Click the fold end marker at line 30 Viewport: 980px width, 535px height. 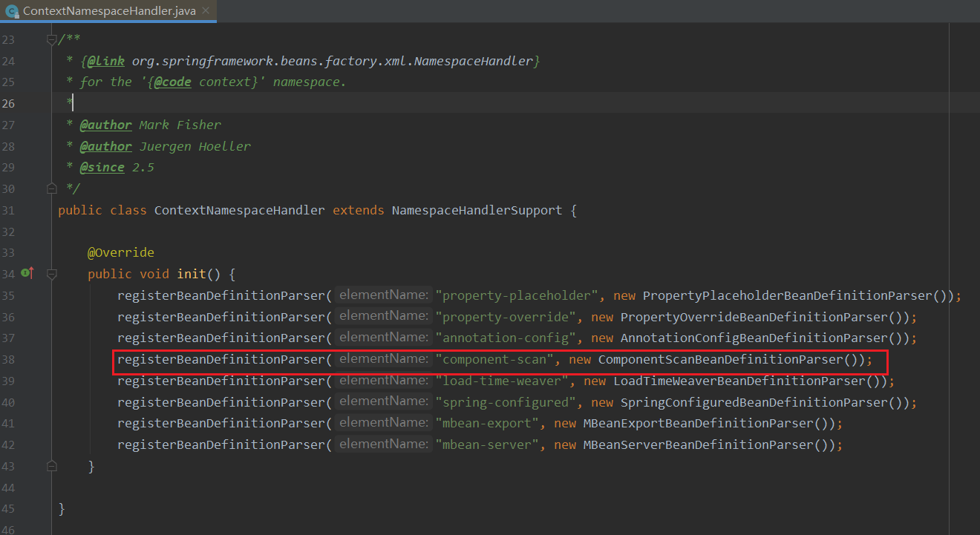coord(51,188)
